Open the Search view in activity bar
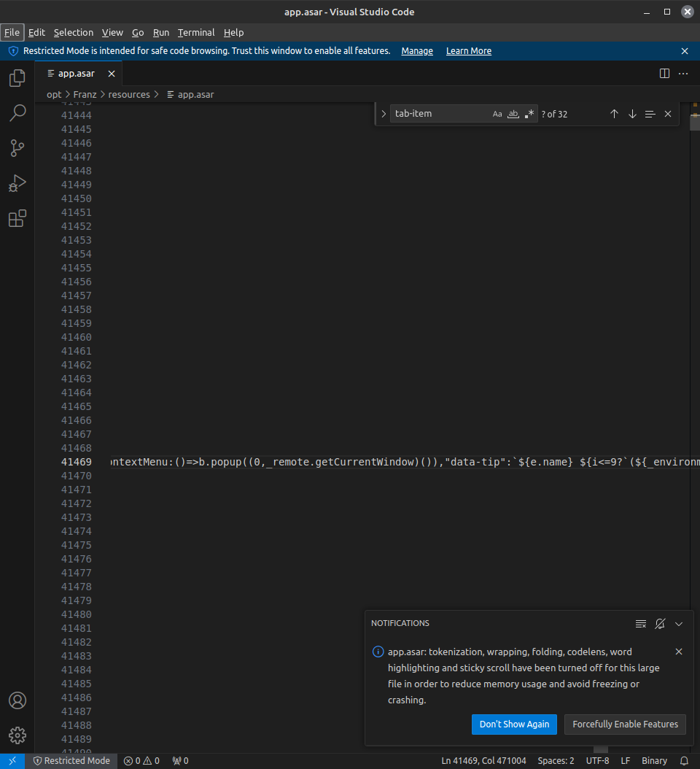The height and width of the screenshot is (769, 700). (17, 113)
